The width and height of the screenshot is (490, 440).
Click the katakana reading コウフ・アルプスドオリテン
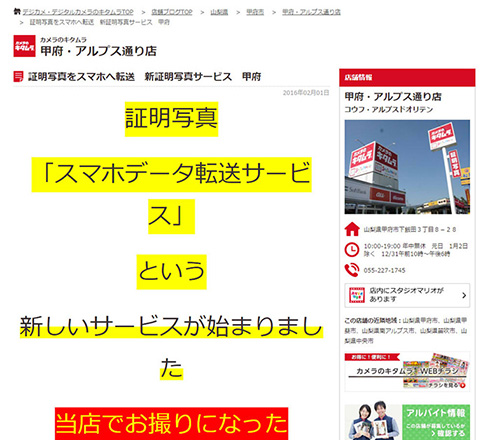pyautogui.click(x=389, y=109)
